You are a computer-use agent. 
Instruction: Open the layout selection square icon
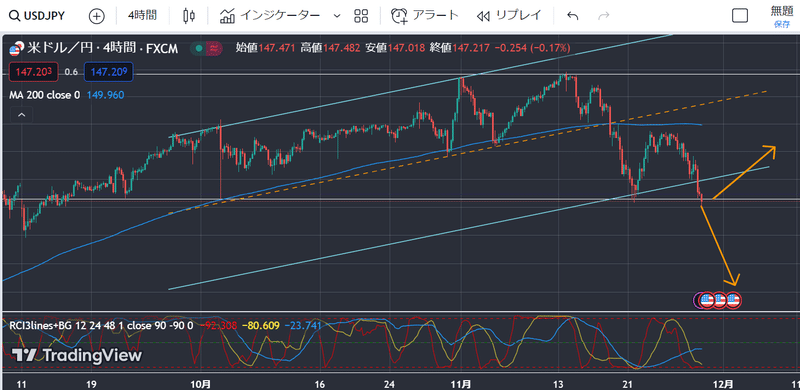coord(740,16)
